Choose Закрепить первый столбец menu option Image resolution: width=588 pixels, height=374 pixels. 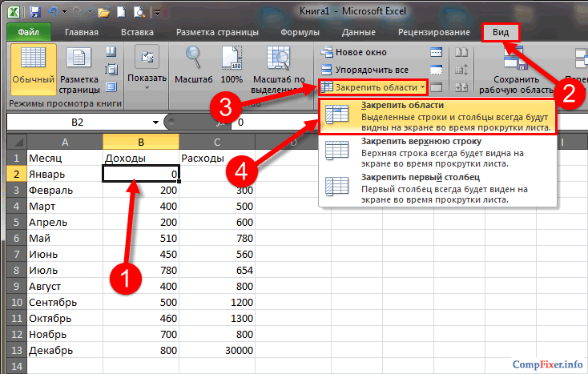pos(437,188)
